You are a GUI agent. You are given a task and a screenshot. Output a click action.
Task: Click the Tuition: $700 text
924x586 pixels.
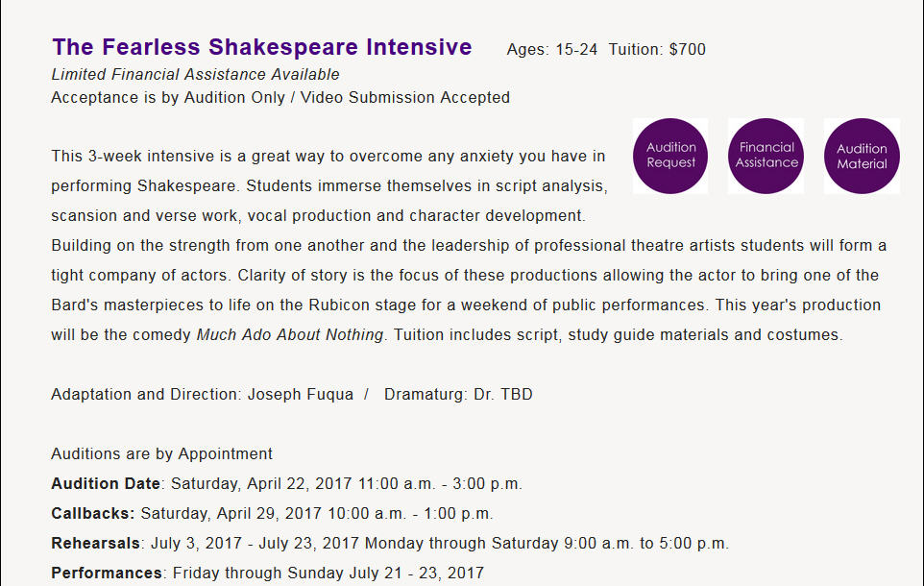657,50
